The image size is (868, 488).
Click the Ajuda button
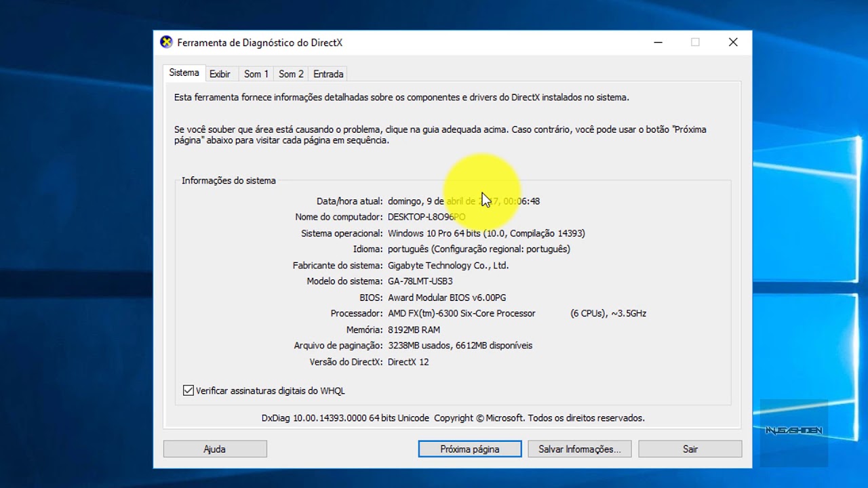tap(215, 449)
